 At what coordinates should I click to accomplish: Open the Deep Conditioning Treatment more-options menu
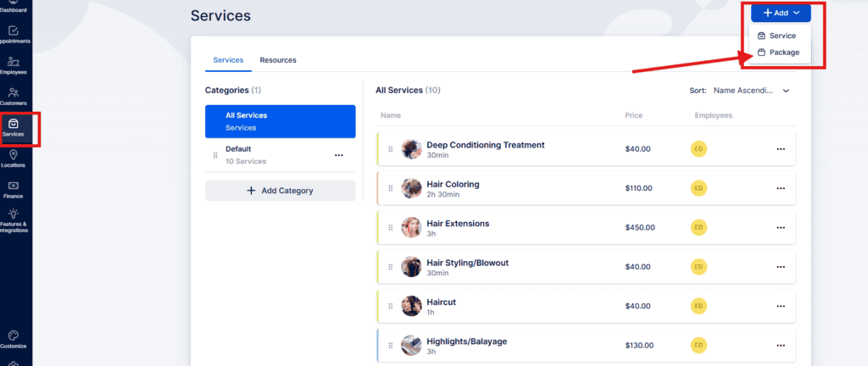[781, 149]
